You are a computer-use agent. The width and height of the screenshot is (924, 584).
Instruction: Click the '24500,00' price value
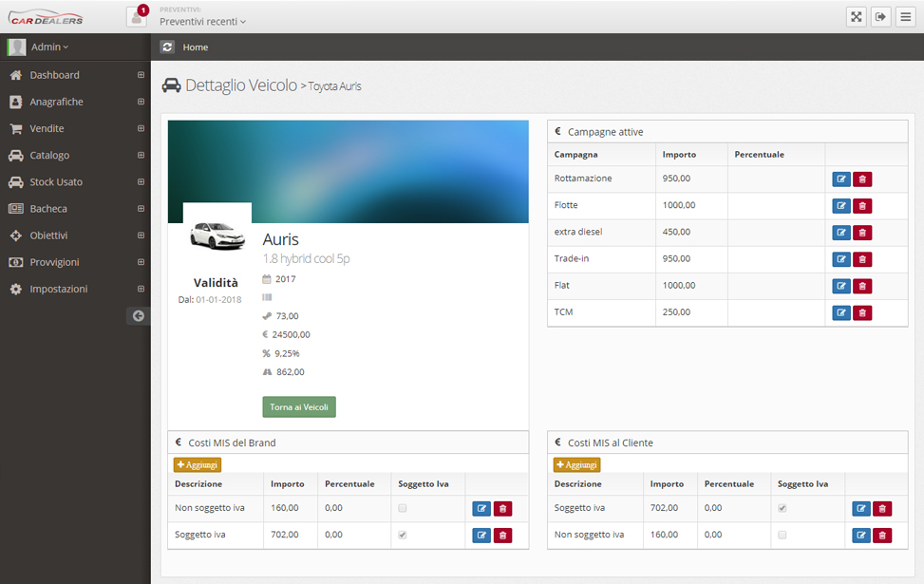292,334
